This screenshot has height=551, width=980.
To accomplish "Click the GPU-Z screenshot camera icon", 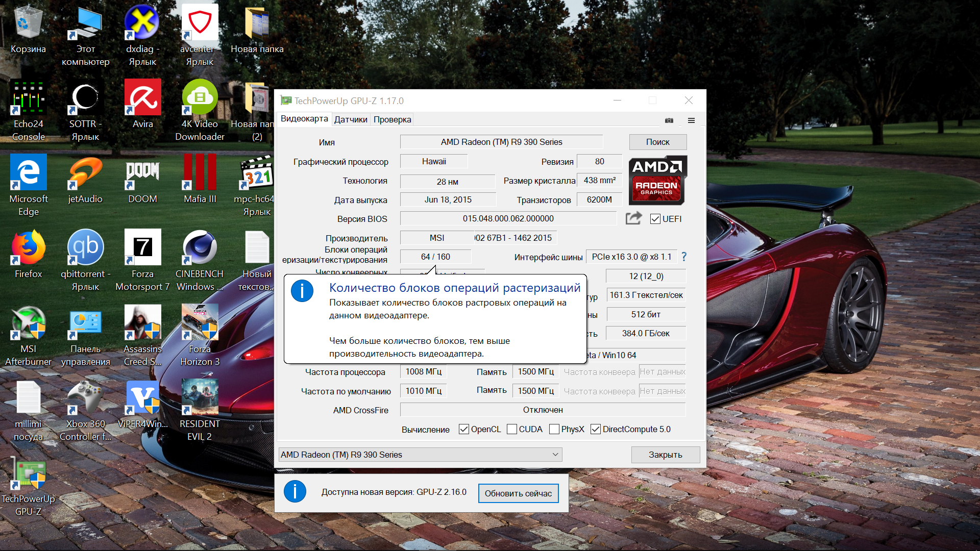I will point(669,120).
